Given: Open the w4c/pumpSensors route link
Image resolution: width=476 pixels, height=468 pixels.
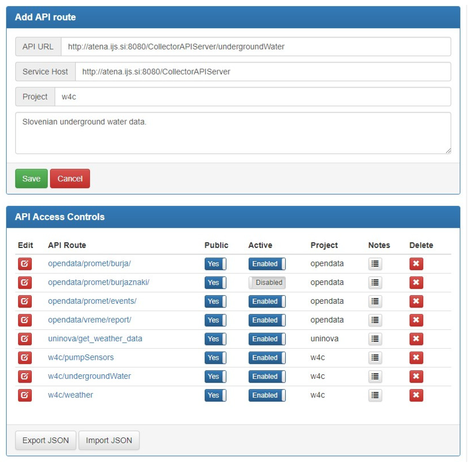Looking at the screenshot, I should [81, 357].
